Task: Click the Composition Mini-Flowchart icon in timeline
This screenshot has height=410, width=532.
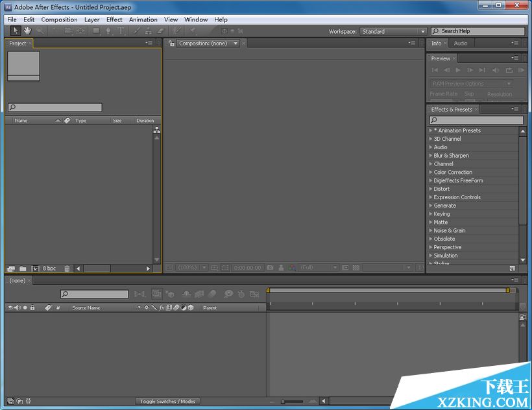Action: click(139, 294)
